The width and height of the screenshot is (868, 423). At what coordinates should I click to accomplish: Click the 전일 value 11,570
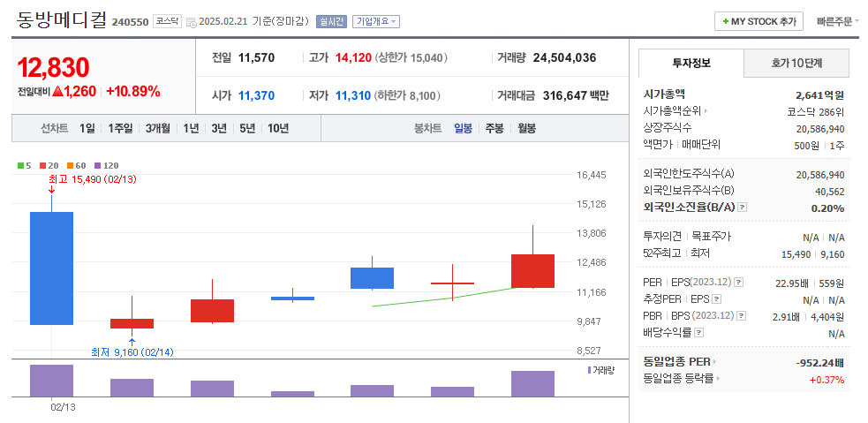click(256, 57)
